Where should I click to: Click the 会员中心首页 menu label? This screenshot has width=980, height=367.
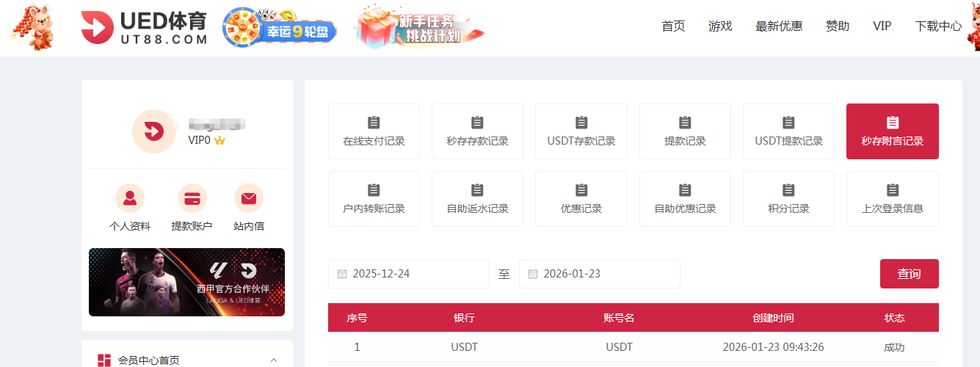149,360
